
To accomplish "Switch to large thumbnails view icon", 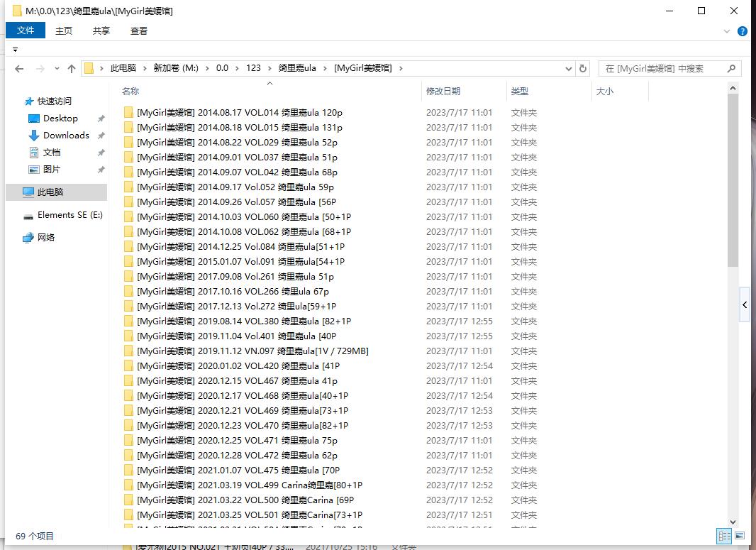I will click(x=739, y=536).
